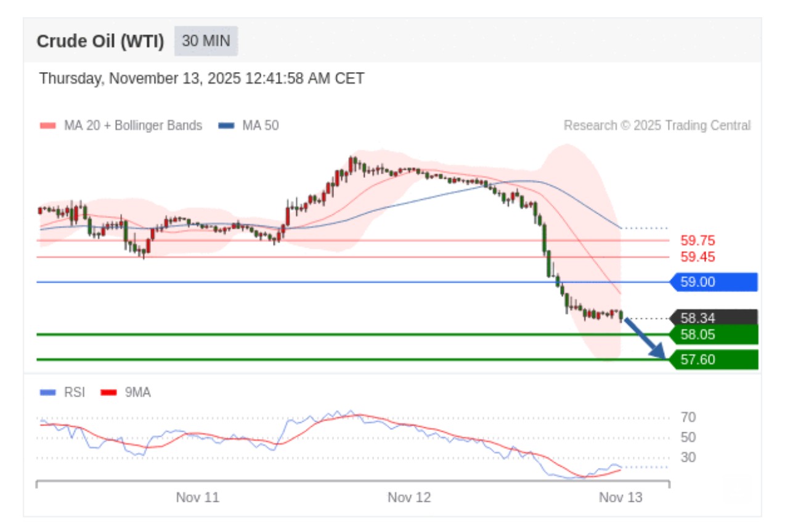Select the Nov 13 date marker
This screenshot has height=532, width=785.
point(620,498)
